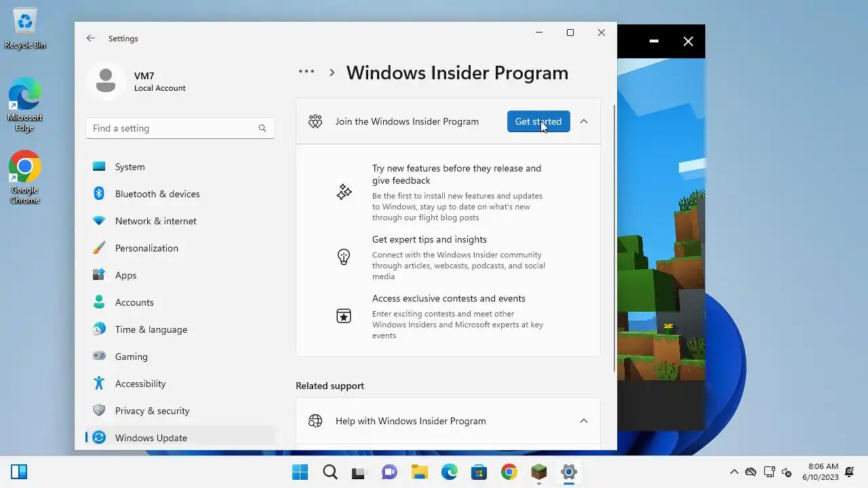868x488 pixels.
Task: Go back using the Settings back arrow
Action: click(91, 39)
